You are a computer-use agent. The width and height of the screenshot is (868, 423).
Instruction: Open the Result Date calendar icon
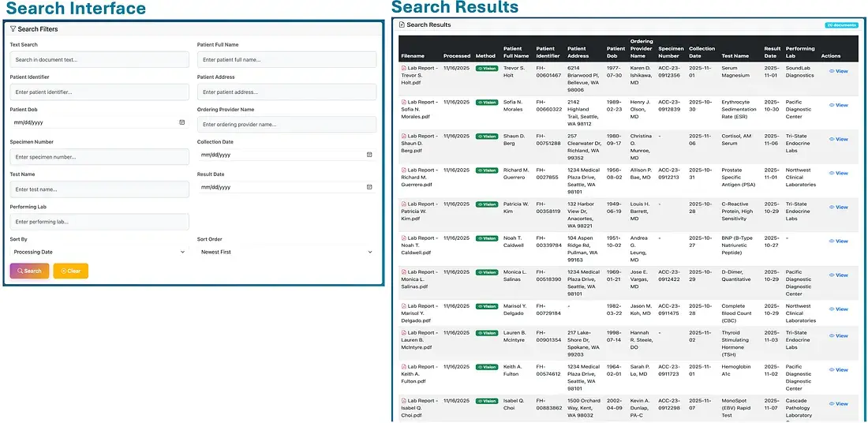tap(369, 187)
